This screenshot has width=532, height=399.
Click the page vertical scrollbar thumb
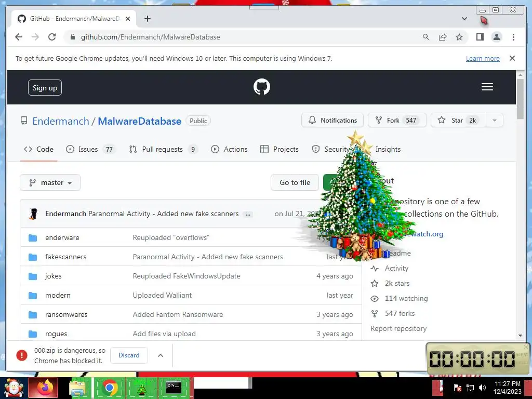520,98
